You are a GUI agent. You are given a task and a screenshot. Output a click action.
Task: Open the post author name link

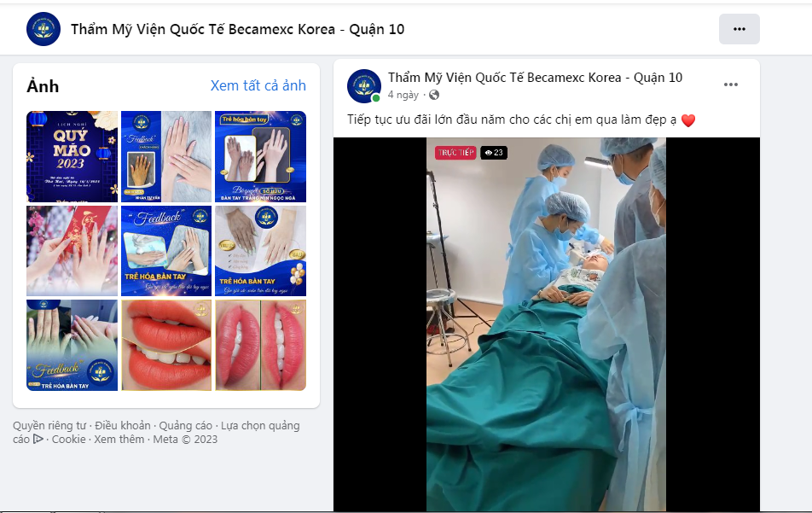(x=535, y=78)
